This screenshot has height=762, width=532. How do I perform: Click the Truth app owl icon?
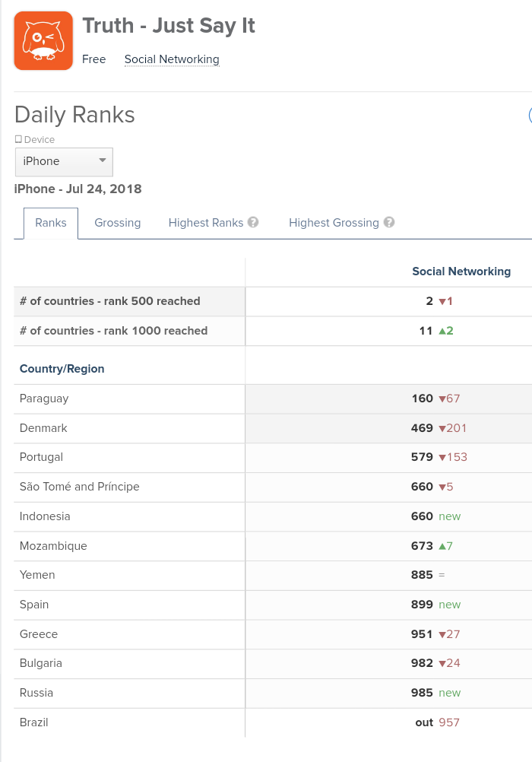[x=43, y=40]
